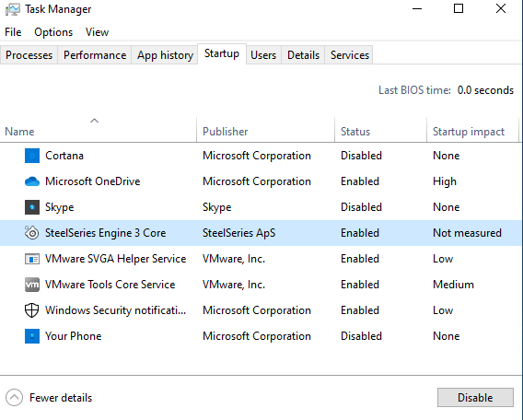Screen dimensions: 523x420
Task: Open the File menu
Action: [x=13, y=32]
